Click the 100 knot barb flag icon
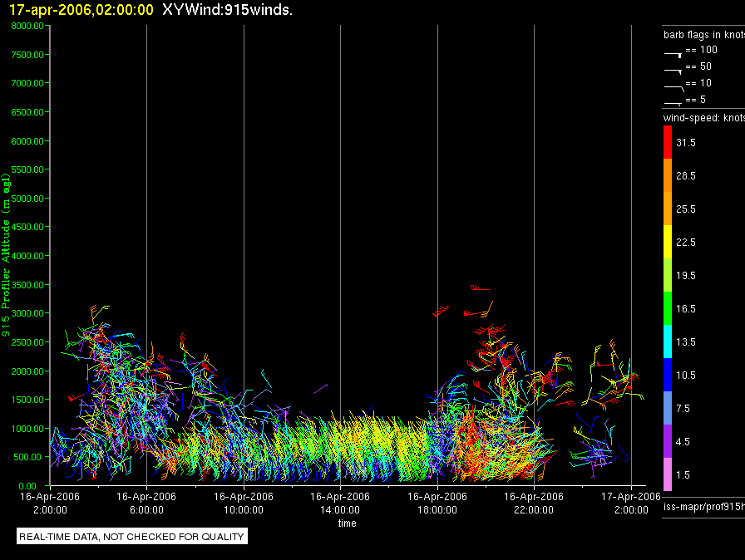The image size is (745, 560). 673,55
